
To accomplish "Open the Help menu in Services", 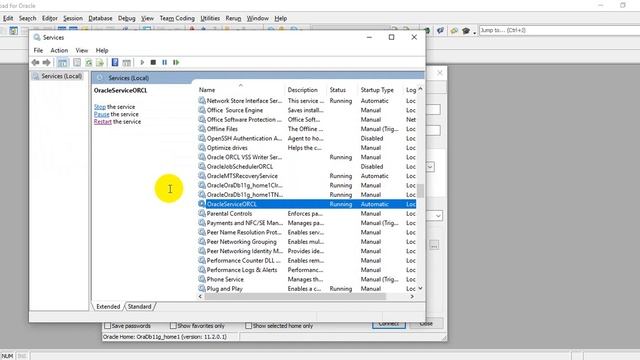I will coord(102,50).
